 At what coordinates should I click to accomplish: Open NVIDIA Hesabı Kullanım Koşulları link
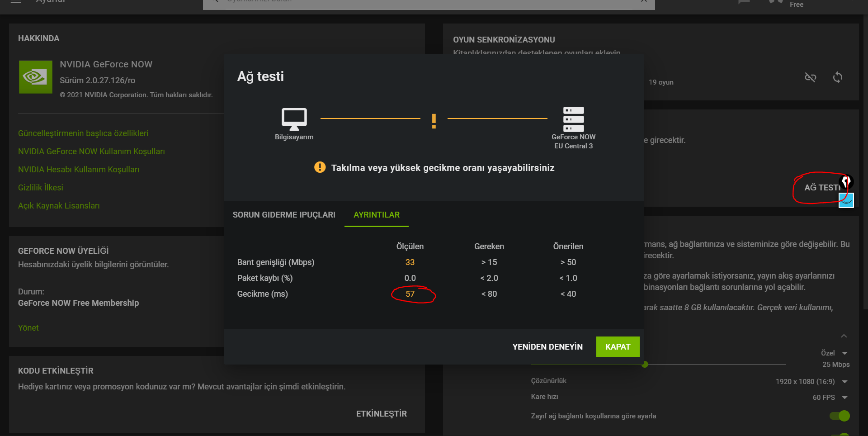pyautogui.click(x=79, y=169)
